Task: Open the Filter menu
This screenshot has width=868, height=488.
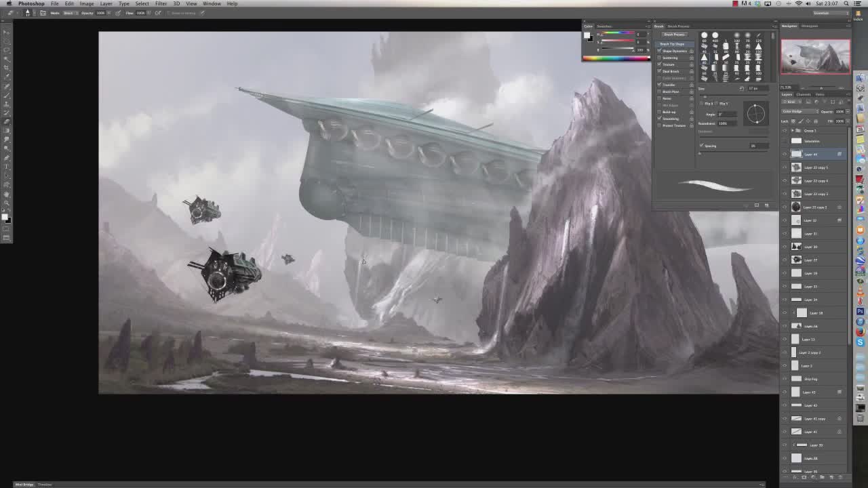Action: (x=161, y=3)
